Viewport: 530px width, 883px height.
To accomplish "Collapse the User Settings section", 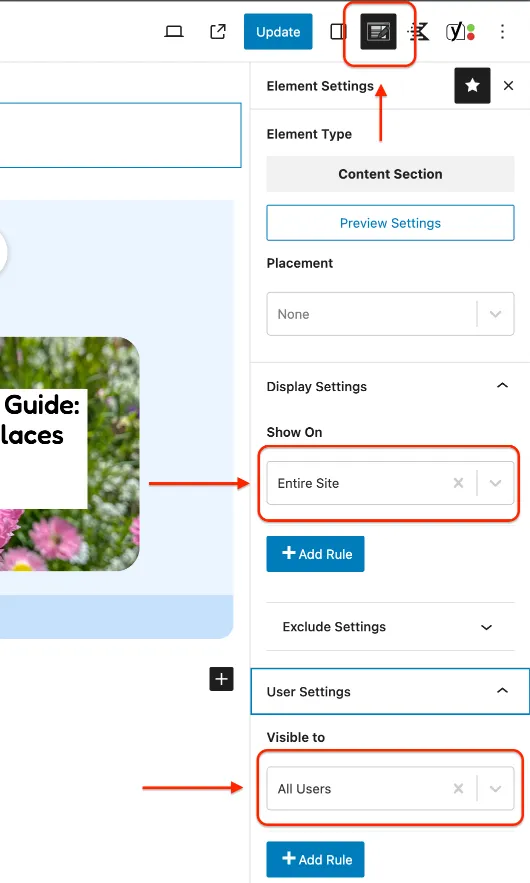I will [x=502, y=691].
